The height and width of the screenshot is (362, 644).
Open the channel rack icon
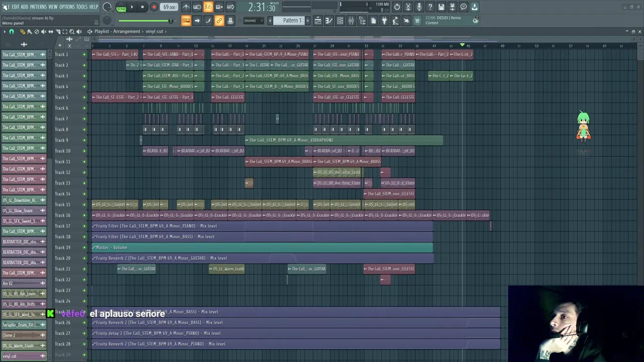pos(340,21)
